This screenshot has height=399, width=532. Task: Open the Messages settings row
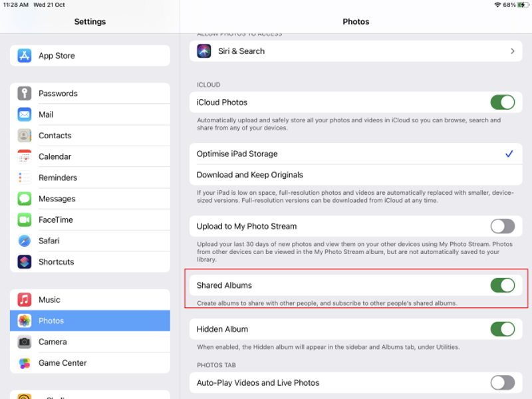tap(57, 199)
